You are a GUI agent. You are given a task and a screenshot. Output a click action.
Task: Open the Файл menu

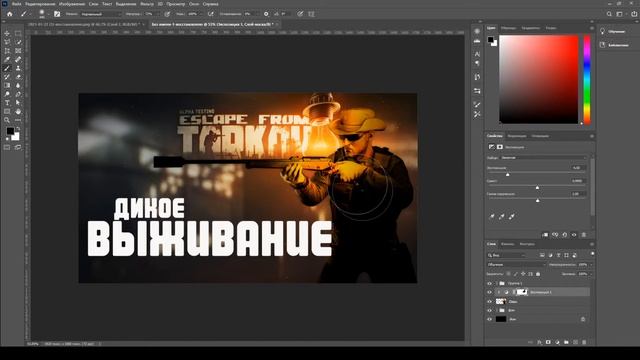[x=17, y=4]
